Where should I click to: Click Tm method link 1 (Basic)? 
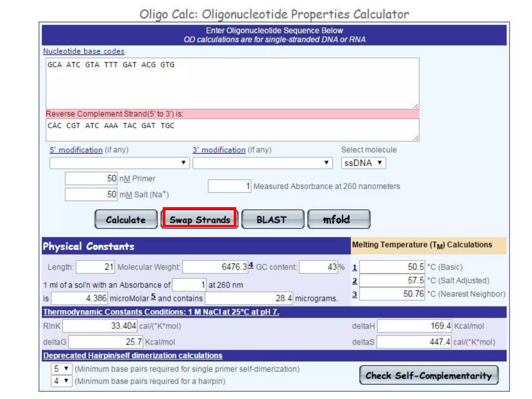click(x=355, y=267)
